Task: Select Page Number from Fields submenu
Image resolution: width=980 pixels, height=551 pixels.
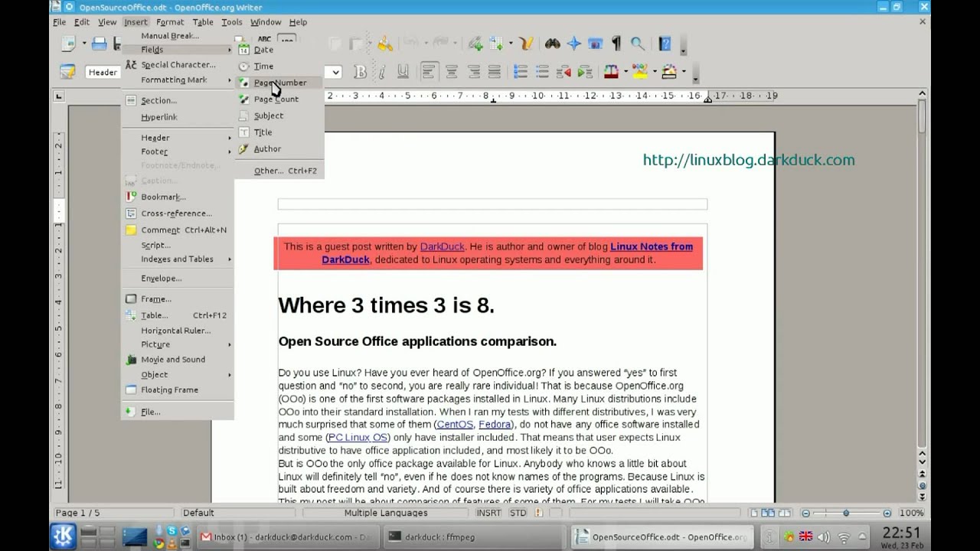Action: coord(279,83)
